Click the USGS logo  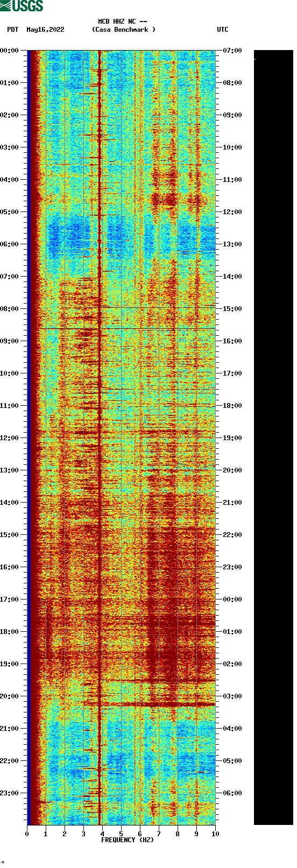pyautogui.click(x=22, y=6)
